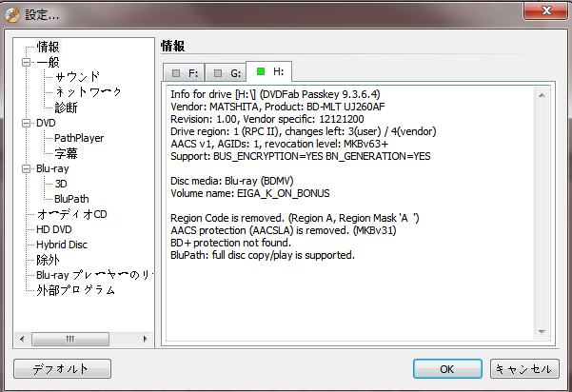Open Hybrid Disc settings

[62, 245]
